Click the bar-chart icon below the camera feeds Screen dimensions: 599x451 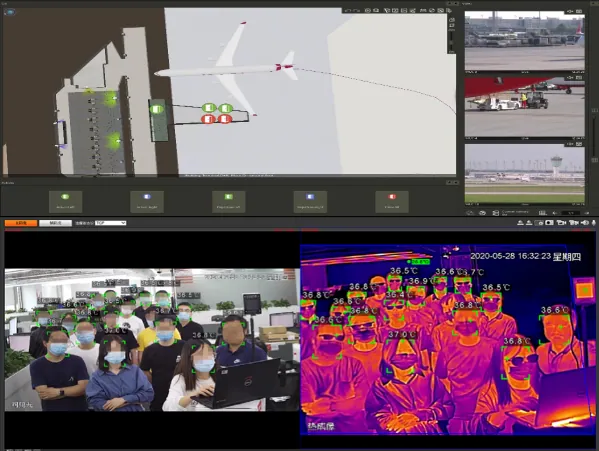pyautogui.click(x=543, y=213)
